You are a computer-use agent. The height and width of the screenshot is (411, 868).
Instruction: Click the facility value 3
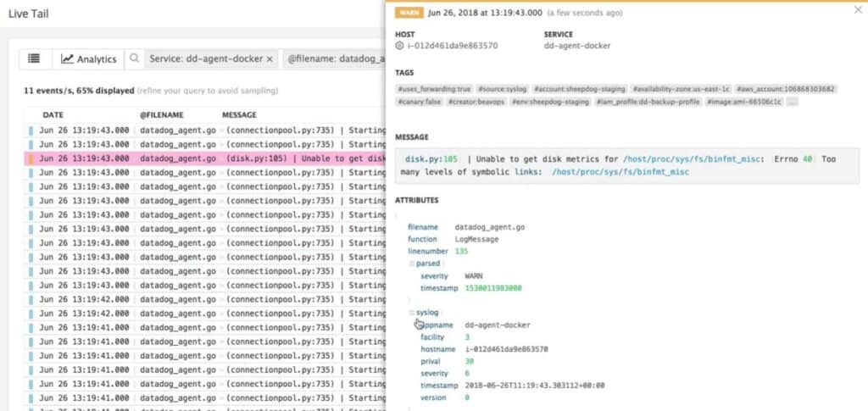click(467, 337)
